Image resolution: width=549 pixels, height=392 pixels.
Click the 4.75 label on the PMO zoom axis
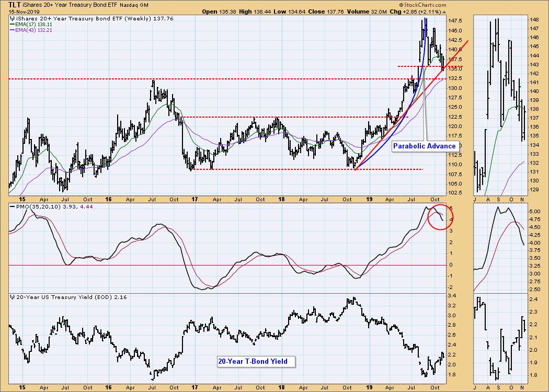coord(536,220)
